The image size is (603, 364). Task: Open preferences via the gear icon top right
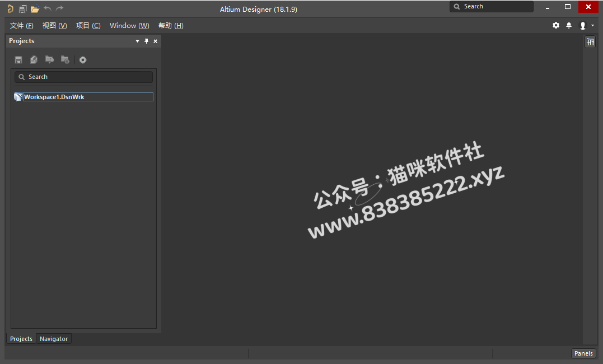tap(556, 25)
